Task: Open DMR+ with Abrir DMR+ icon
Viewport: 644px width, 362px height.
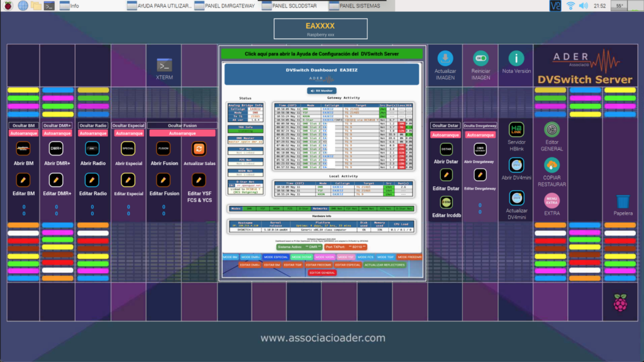Action: coord(57,149)
